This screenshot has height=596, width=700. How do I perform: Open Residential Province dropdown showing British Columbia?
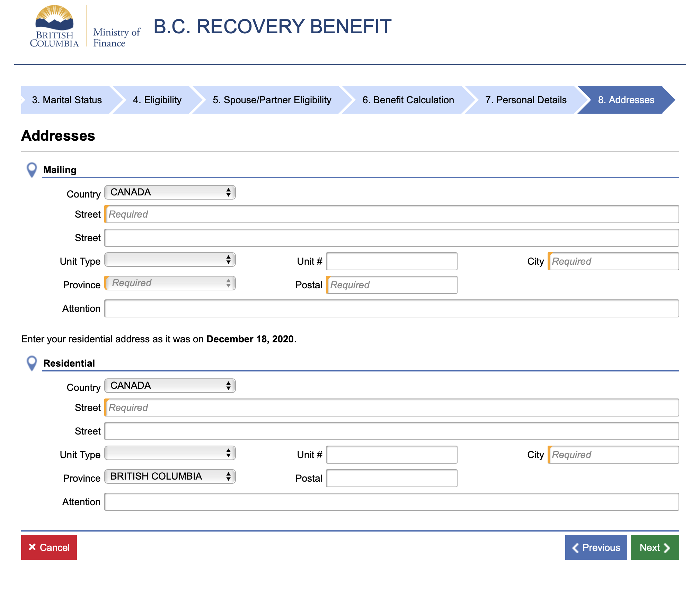(170, 476)
